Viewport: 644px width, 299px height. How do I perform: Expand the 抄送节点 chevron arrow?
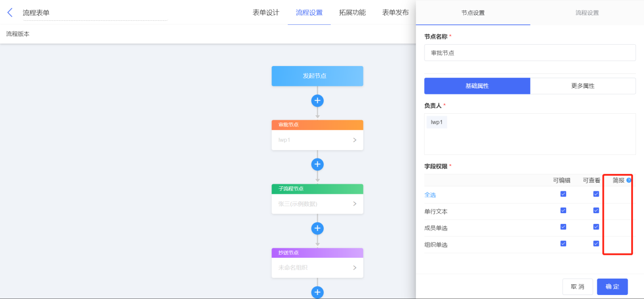[354, 268]
